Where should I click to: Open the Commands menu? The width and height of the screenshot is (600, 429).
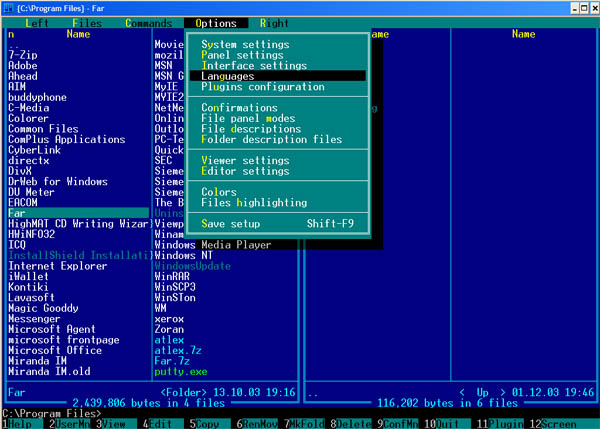[149, 22]
